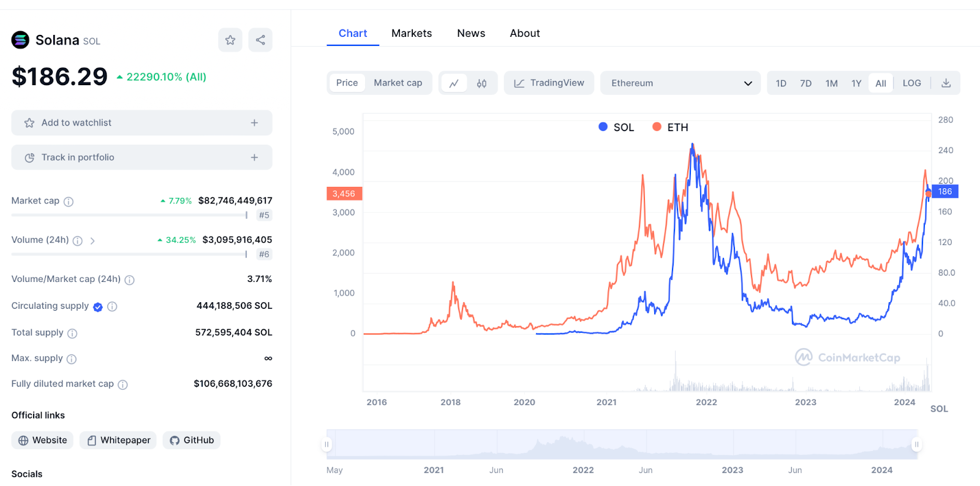Click the plus icon in Add to watchlist
This screenshot has width=980, height=486.
point(254,123)
